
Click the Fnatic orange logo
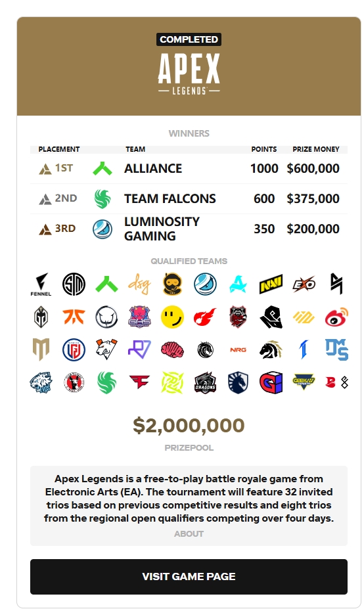point(74,317)
